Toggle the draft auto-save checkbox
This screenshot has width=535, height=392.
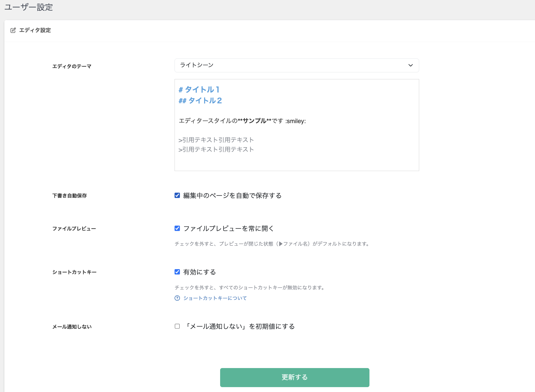pos(177,195)
